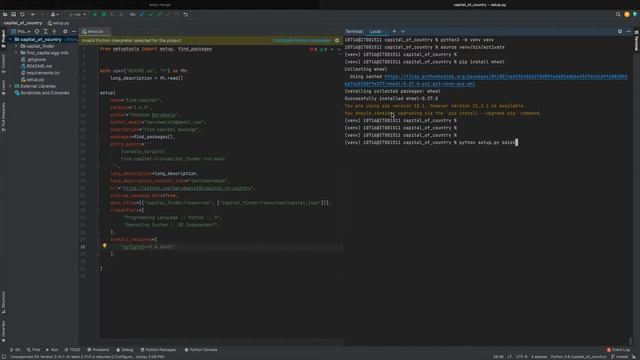
Task: Click Collapse All icon in Project panel
Action: [x=54, y=31]
